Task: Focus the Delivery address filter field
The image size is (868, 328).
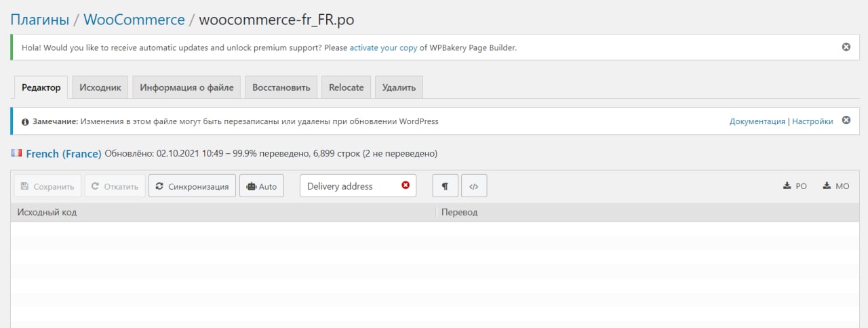Action: point(349,186)
